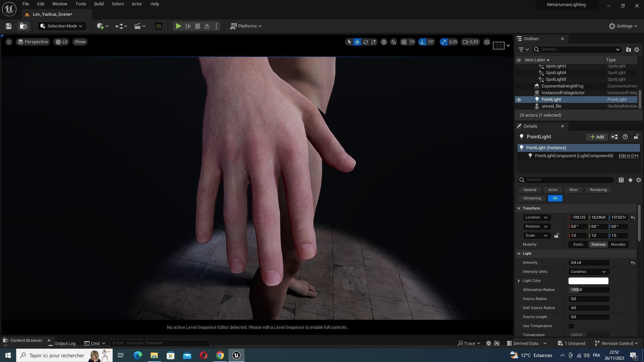Switch to the Rendering filter tab
This screenshot has height=362, width=644.
point(598,190)
